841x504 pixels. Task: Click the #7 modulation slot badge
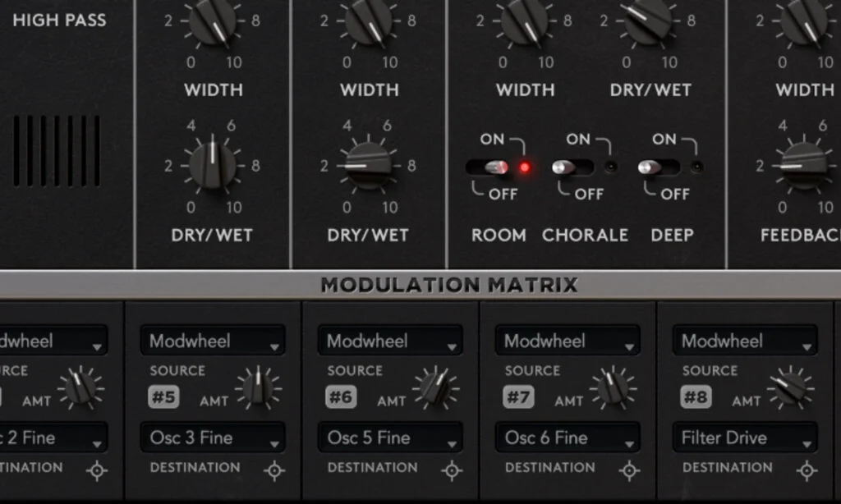(x=518, y=397)
